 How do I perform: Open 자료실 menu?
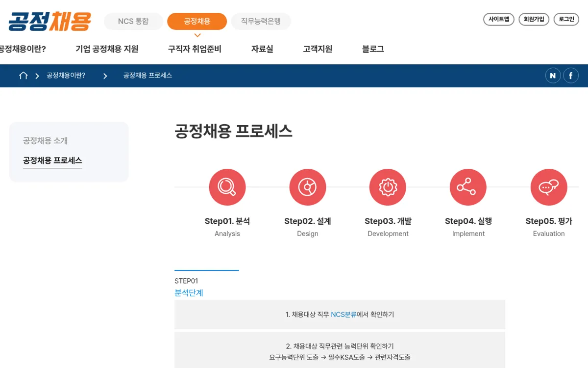(x=262, y=49)
